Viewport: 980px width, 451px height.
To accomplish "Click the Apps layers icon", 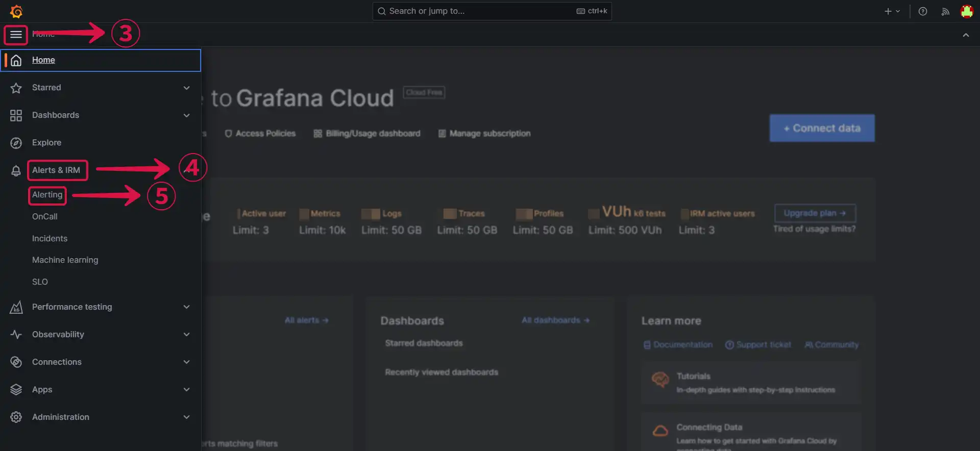I will [16, 390].
